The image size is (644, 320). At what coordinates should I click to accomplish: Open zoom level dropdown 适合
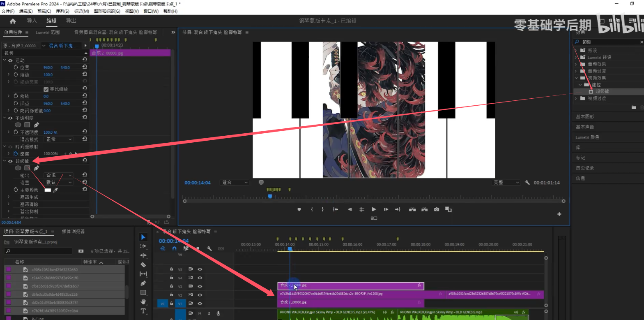235,183
